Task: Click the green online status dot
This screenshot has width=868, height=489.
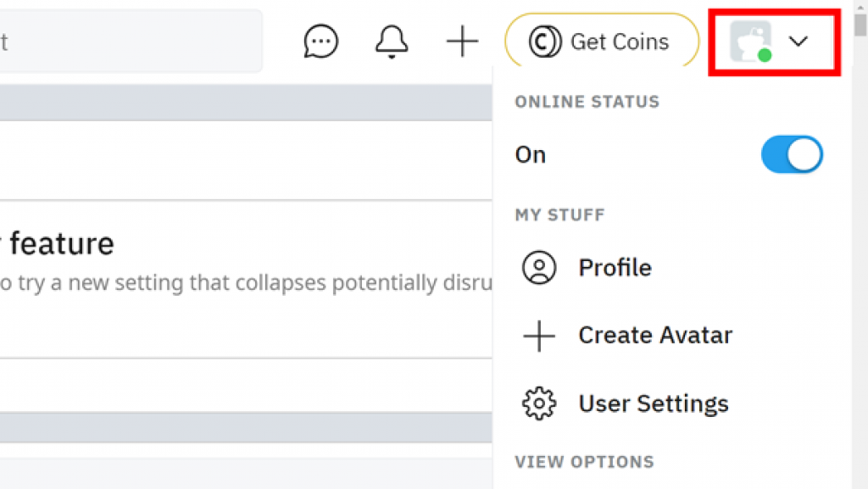Action: click(x=765, y=55)
